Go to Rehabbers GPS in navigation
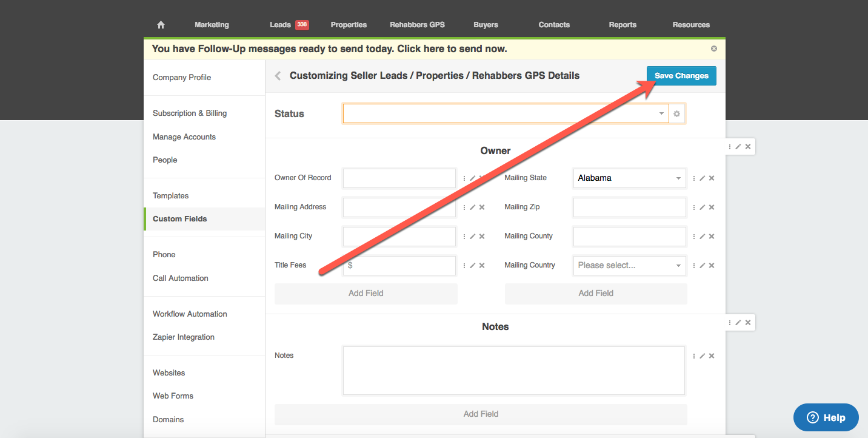 point(417,25)
